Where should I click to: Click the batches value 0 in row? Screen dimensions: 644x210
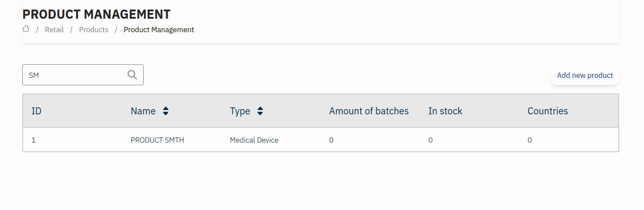331,140
